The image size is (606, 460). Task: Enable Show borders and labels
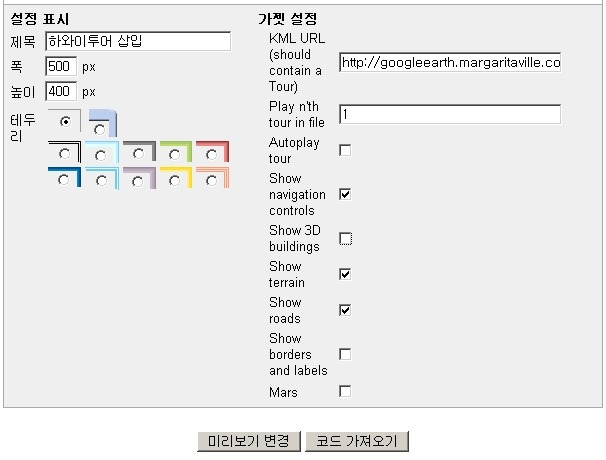345,354
